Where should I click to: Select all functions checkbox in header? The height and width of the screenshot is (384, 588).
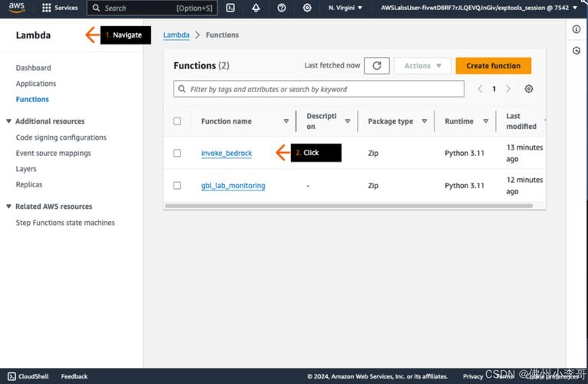[x=177, y=121]
